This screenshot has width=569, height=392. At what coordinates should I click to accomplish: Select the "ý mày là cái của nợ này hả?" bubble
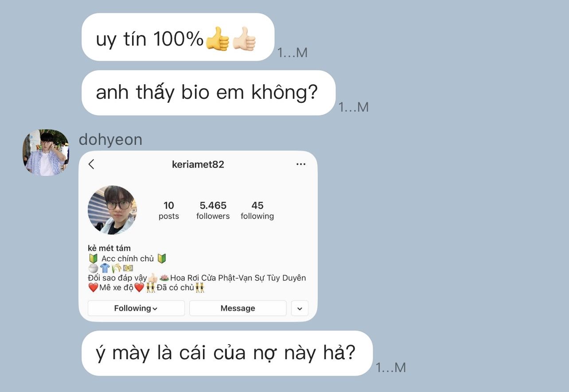coord(227,353)
